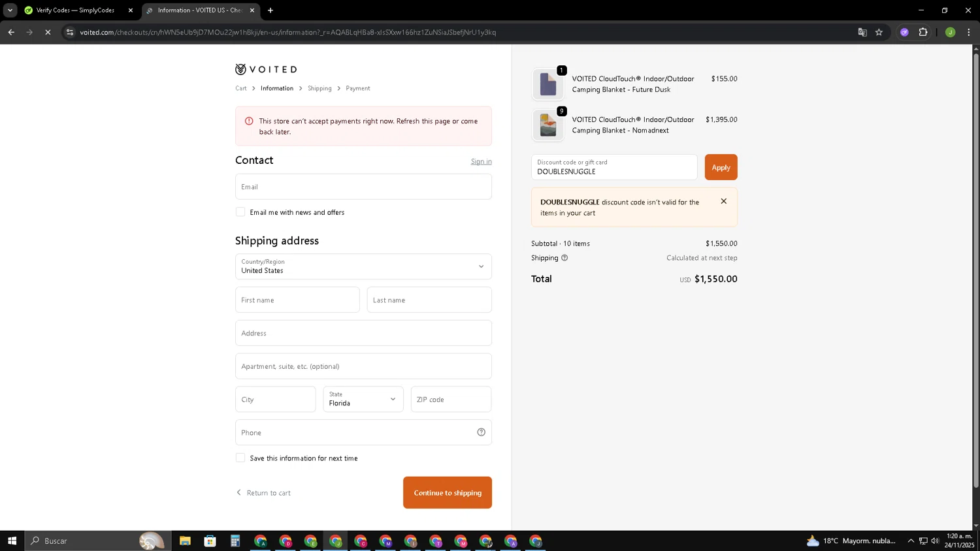The width and height of the screenshot is (980, 551).
Task: Open the browser extensions puzzle icon
Action: click(x=923, y=32)
